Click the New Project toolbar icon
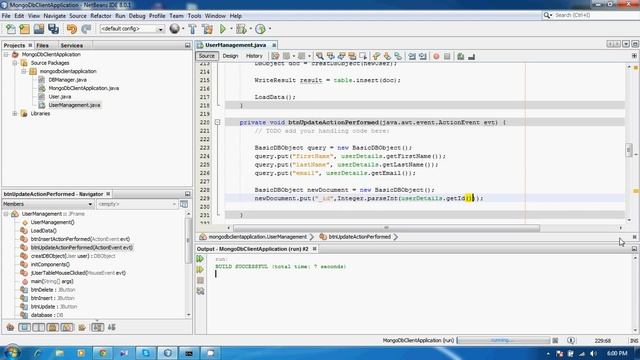This screenshot has height=360, width=640. [24, 29]
